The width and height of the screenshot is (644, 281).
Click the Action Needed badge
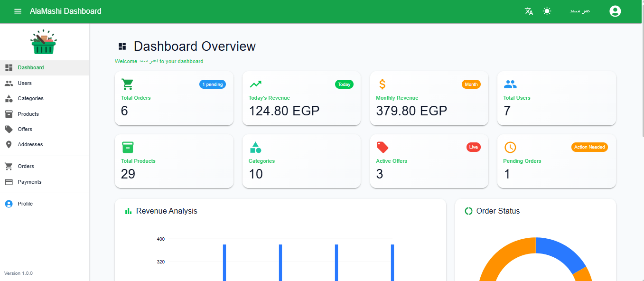589,147
